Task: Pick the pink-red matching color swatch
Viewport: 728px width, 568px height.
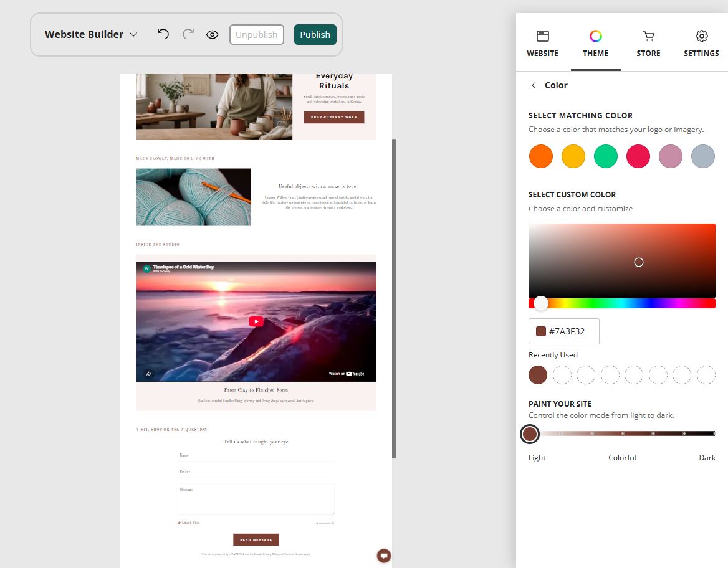Action: tap(638, 156)
